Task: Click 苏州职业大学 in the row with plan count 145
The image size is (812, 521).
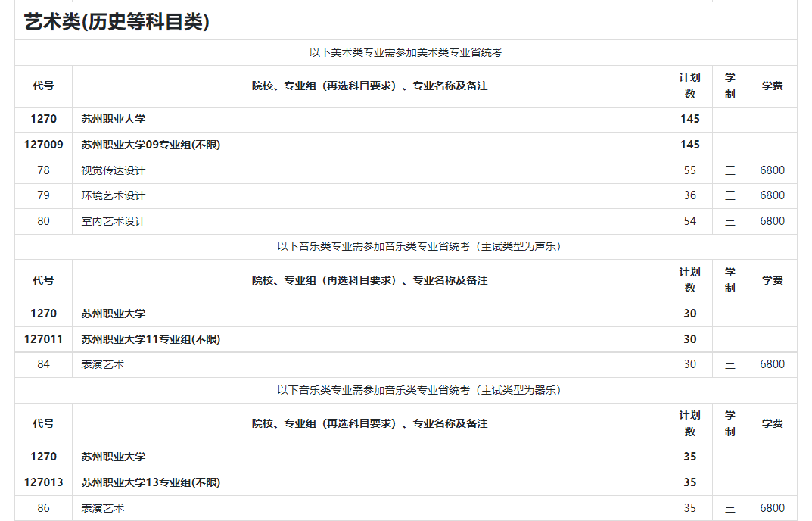Action: (x=114, y=119)
